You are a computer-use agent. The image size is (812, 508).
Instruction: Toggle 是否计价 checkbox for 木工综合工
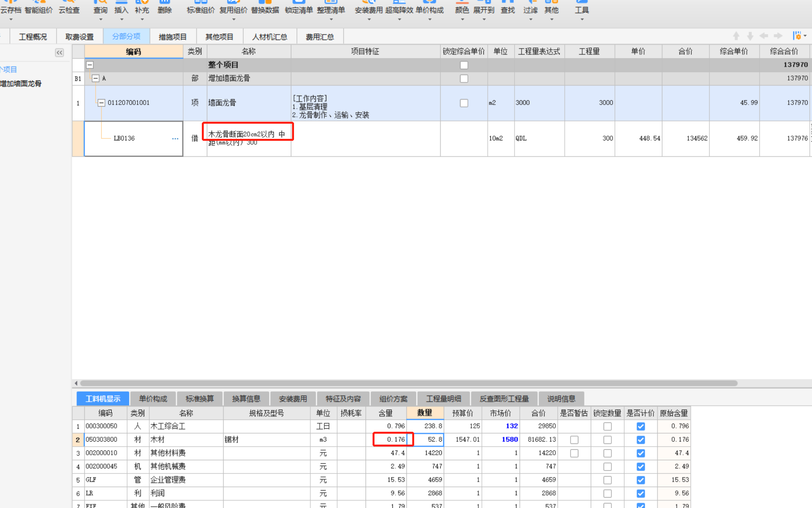[x=641, y=426]
